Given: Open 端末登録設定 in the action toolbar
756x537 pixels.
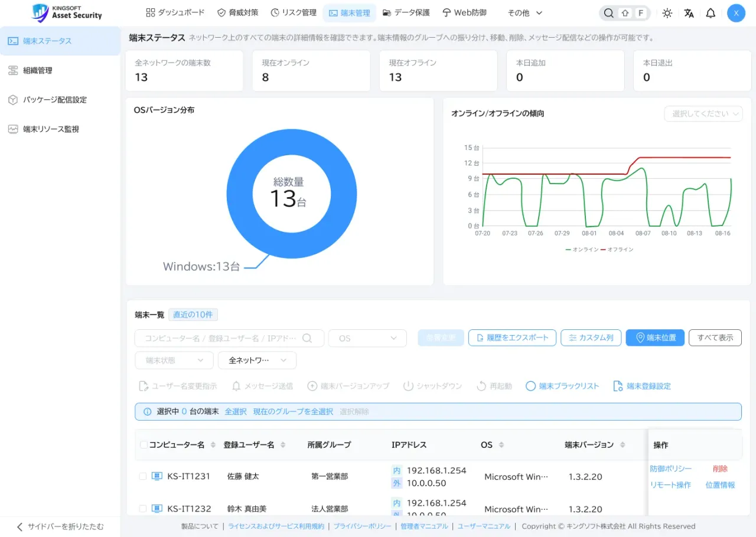Looking at the screenshot, I should pos(642,386).
